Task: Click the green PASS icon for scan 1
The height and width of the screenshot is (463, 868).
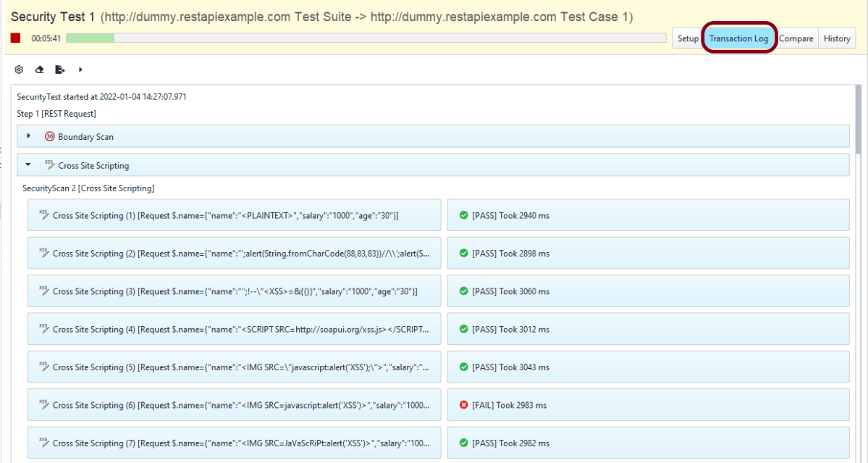Action: (x=463, y=215)
